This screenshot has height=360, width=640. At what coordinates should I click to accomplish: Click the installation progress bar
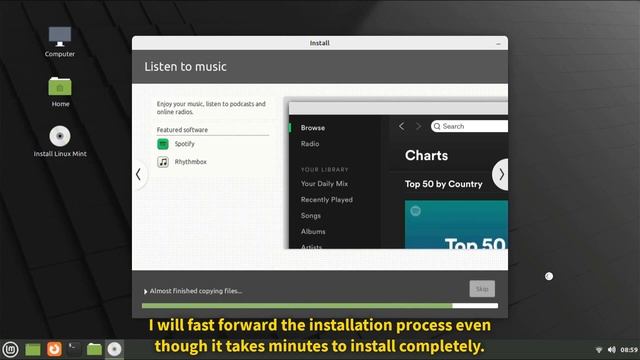(320, 306)
